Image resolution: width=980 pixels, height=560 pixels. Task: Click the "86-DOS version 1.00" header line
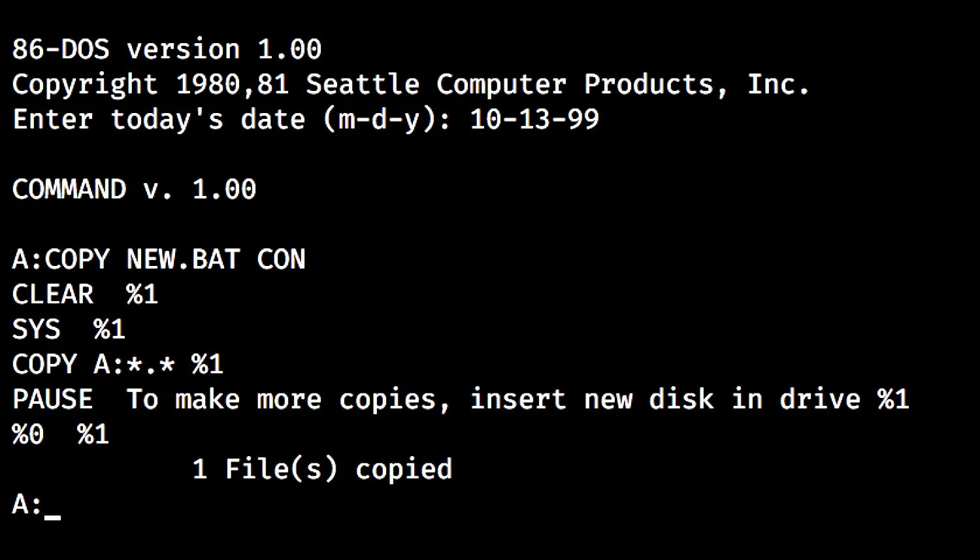(x=167, y=50)
